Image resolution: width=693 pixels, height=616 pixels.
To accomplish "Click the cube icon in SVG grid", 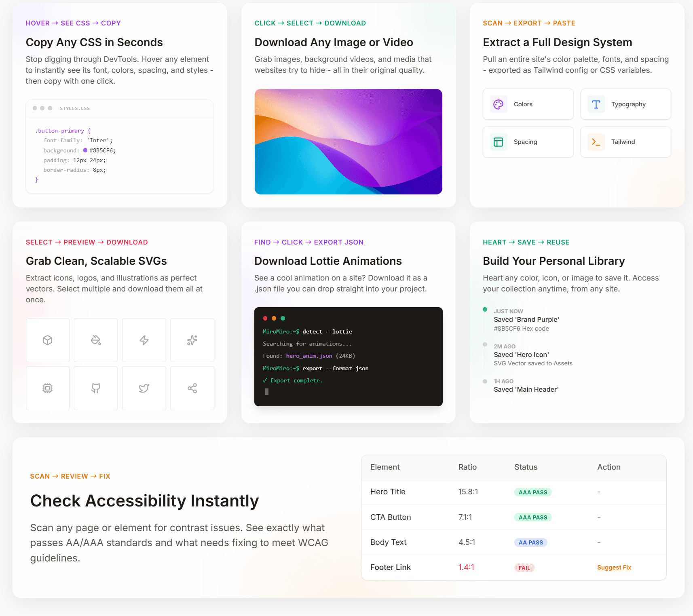I will click(x=48, y=340).
